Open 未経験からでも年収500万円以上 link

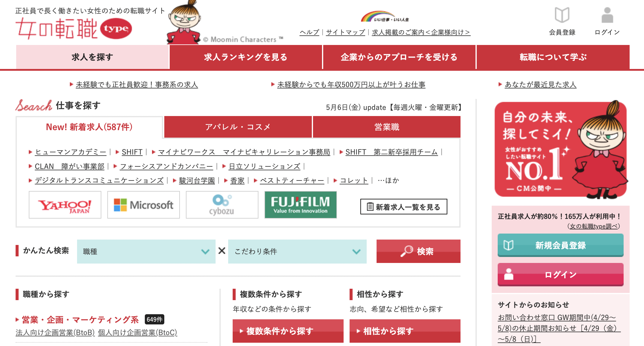tap(351, 85)
